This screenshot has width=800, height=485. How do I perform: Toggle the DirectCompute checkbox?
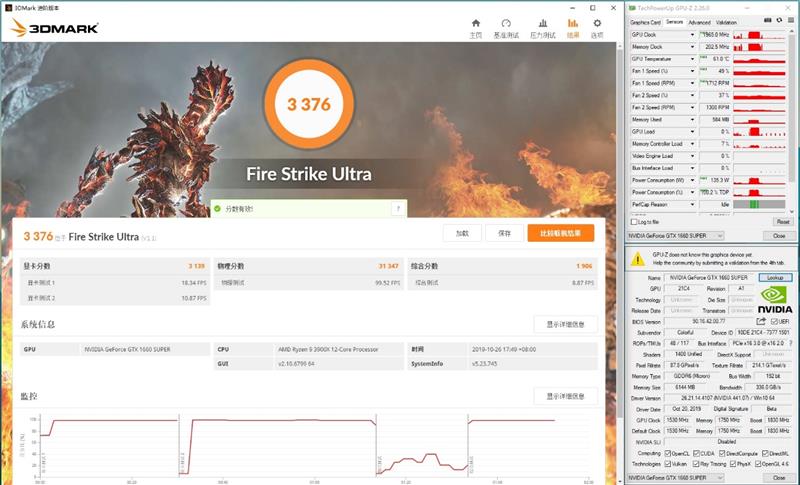coord(722,453)
